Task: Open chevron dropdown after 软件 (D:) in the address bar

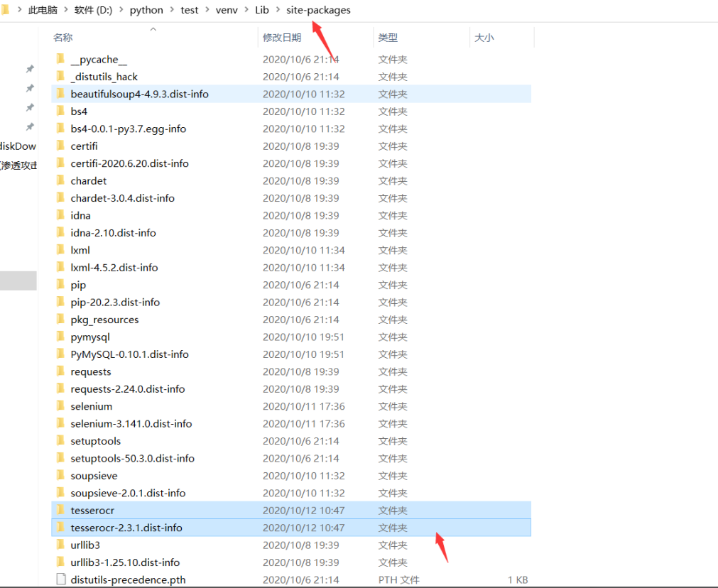Action: (121, 10)
